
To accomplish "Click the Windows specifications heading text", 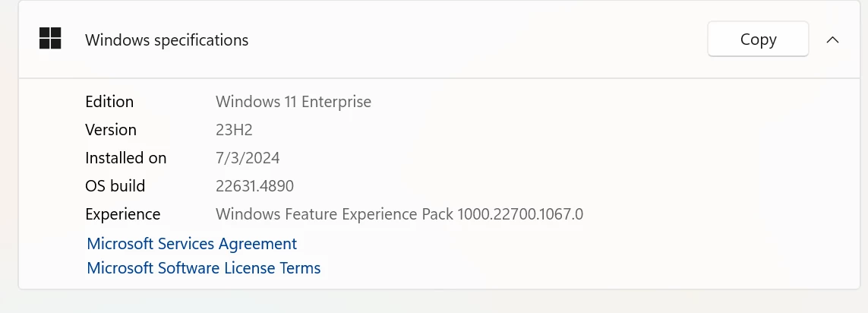I will point(166,40).
